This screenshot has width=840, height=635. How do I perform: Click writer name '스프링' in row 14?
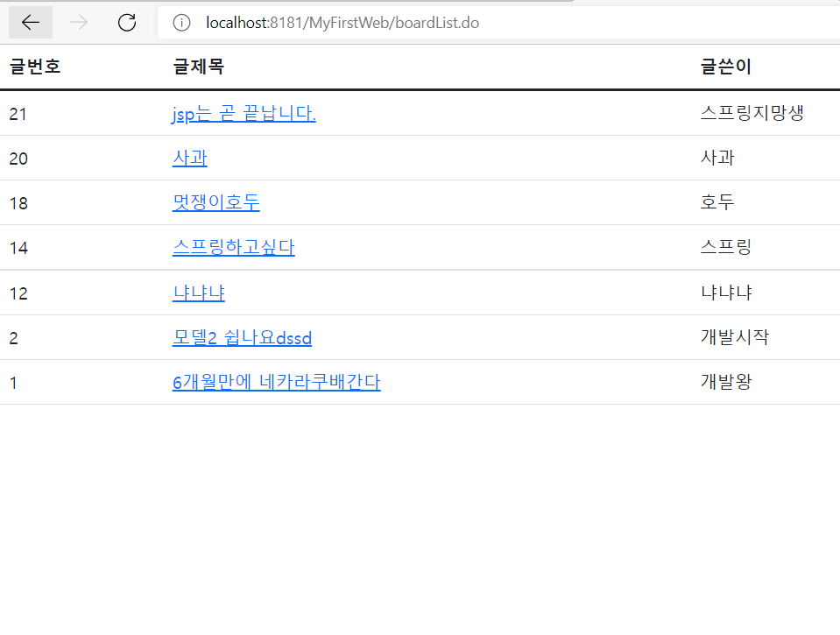coord(726,246)
